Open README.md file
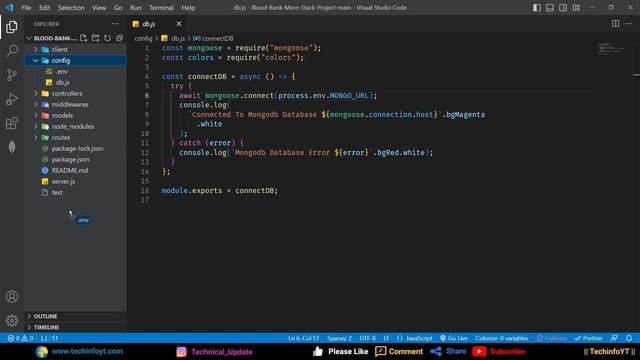Screen dimensions: 640x360 tap(76, 171)
